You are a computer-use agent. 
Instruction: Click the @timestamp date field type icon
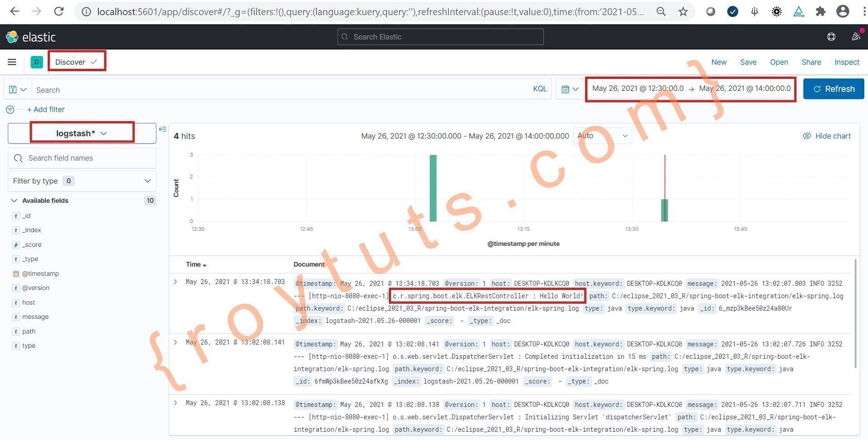pos(16,274)
